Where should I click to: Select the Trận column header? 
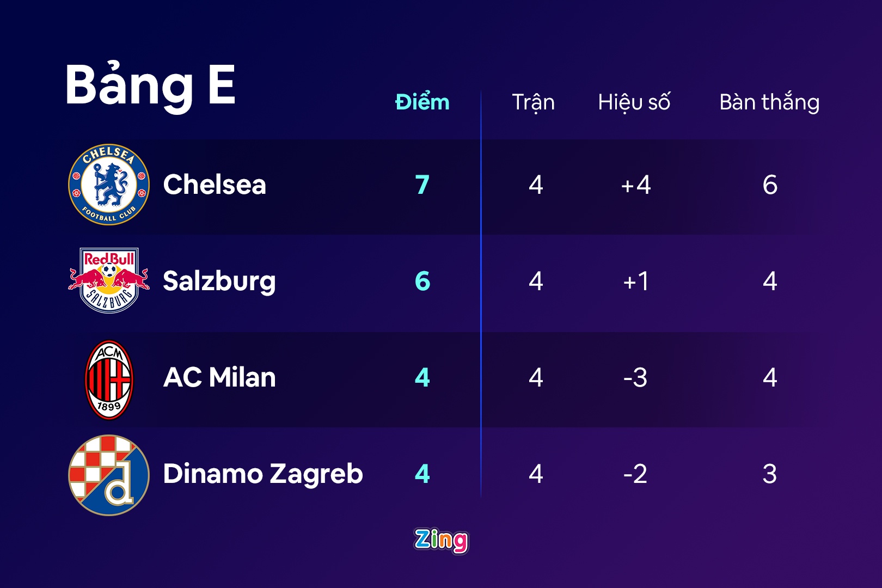point(533,102)
